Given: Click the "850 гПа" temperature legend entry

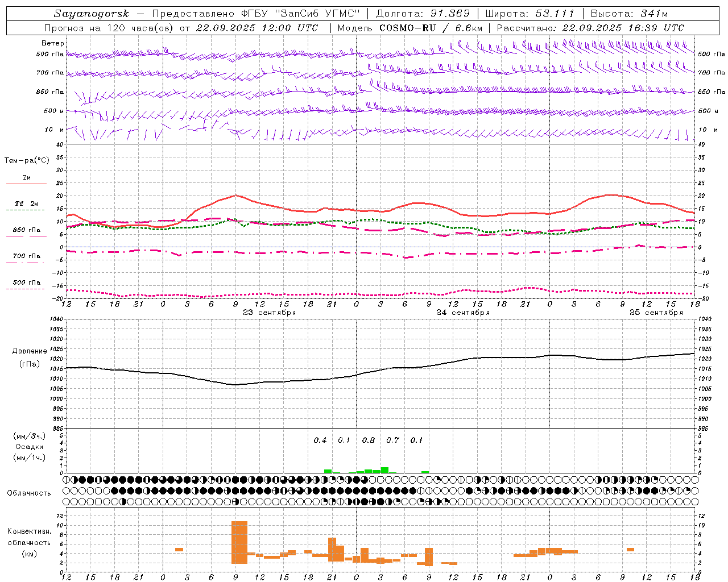Looking at the screenshot, I should pos(27,230).
